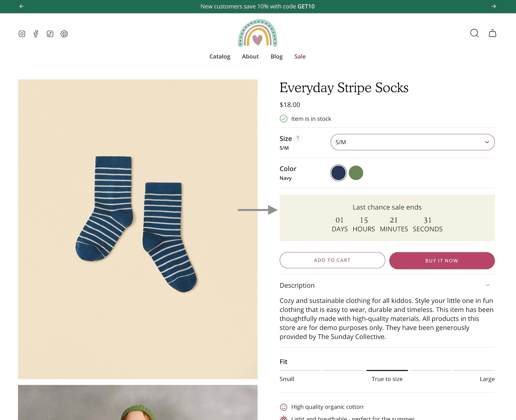Open the TikTok social link

tap(50, 34)
